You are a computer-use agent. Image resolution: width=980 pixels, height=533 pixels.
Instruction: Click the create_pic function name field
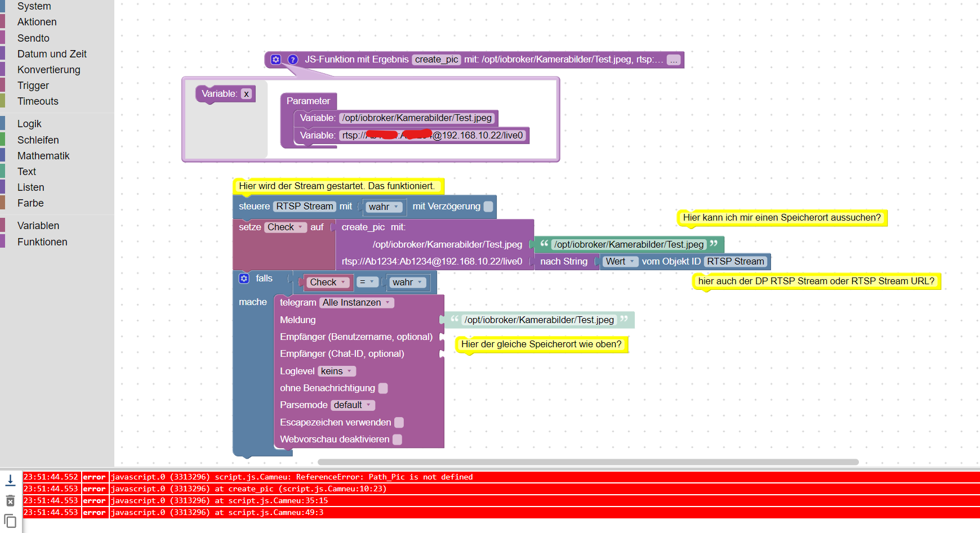(436, 60)
